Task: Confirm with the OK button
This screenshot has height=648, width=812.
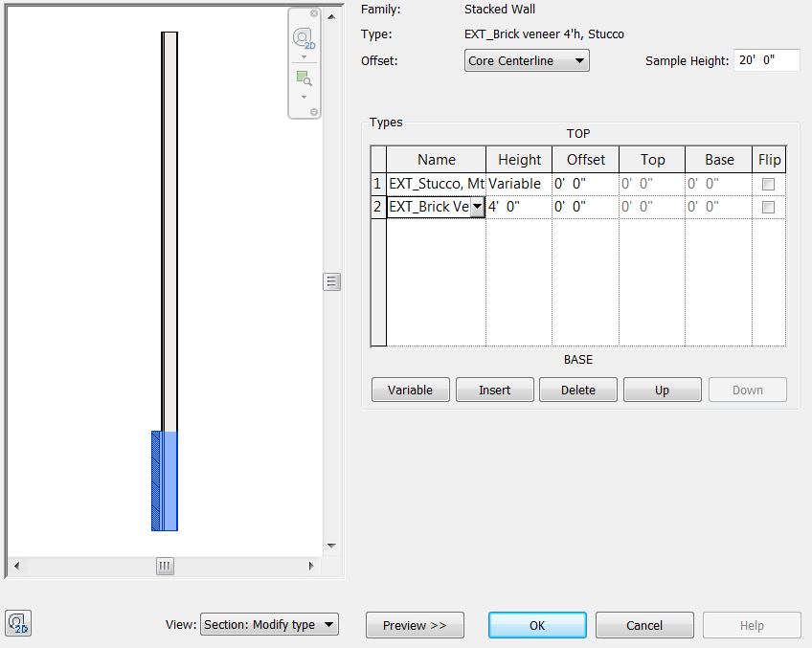Action: point(537,625)
